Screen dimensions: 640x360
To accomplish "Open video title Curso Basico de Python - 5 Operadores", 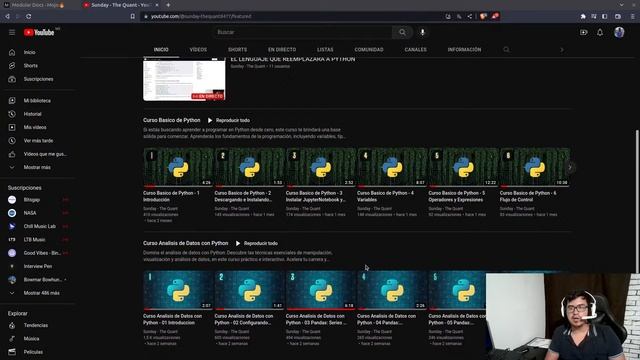I will click(x=457, y=196).
